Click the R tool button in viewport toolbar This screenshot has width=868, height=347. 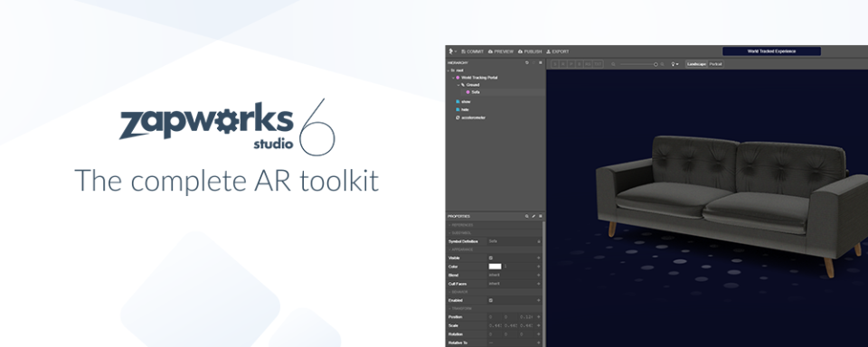pyautogui.click(x=563, y=64)
